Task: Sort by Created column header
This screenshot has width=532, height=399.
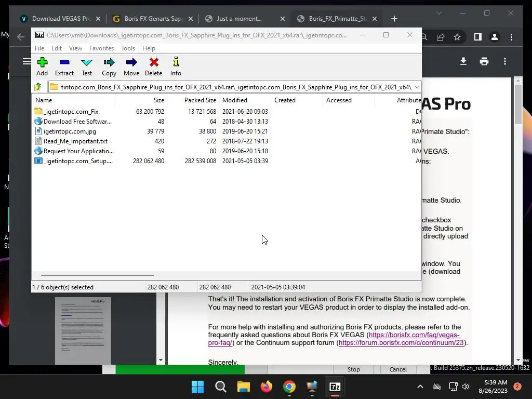Action: tap(297, 100)
